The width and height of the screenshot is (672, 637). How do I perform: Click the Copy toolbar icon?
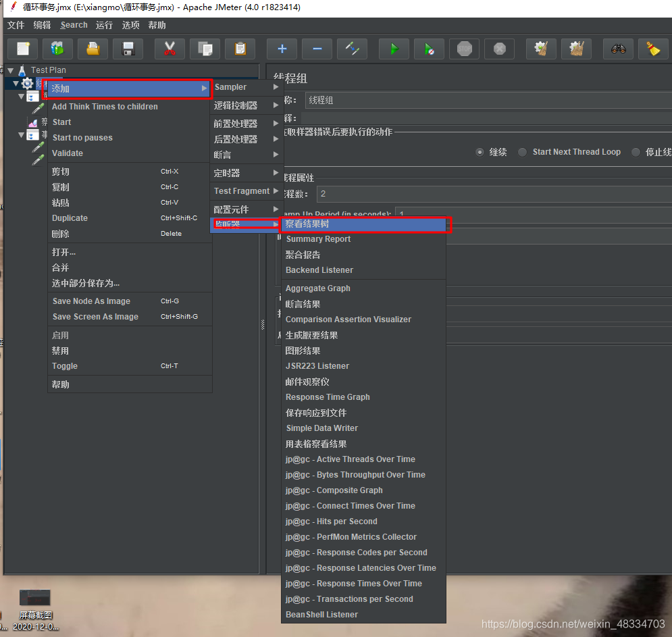point(205,49)
